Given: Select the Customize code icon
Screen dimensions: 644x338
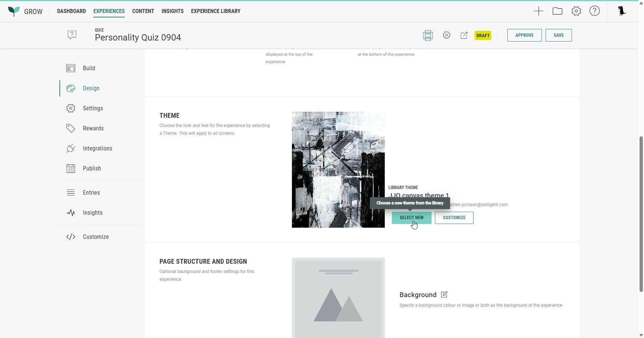Looking at the screenshot, I should 71,237.
